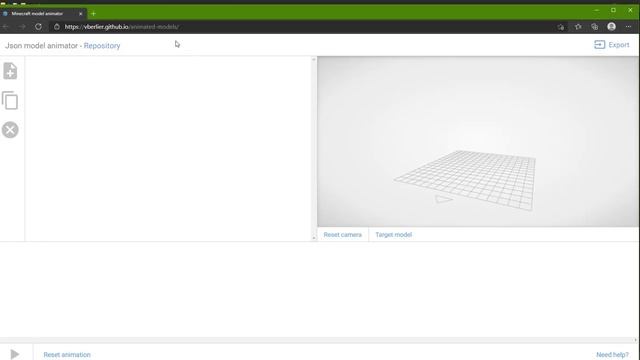
Task: Click the site lock info icon
Action: tap(57, 27)
